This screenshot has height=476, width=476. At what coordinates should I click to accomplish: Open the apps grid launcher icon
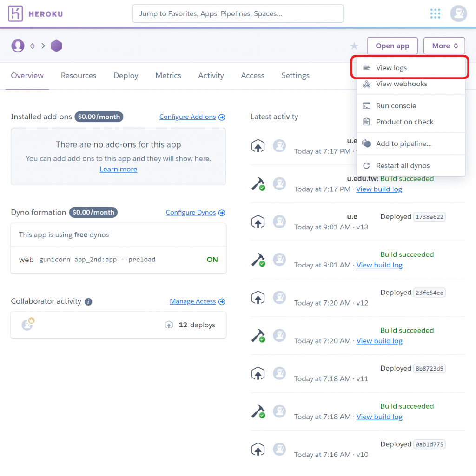pyautogui.click(x=435, y=13)
